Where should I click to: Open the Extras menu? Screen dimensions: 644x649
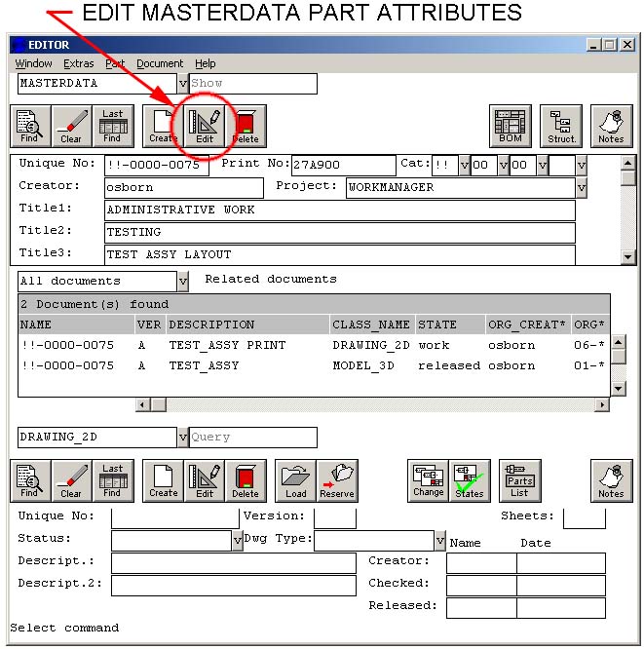[79, 63]
